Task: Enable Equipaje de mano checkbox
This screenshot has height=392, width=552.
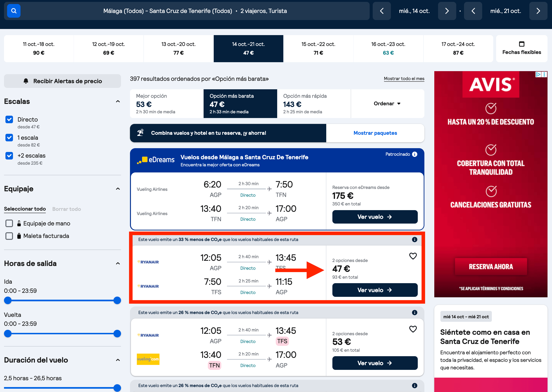Action: [9, 223]
